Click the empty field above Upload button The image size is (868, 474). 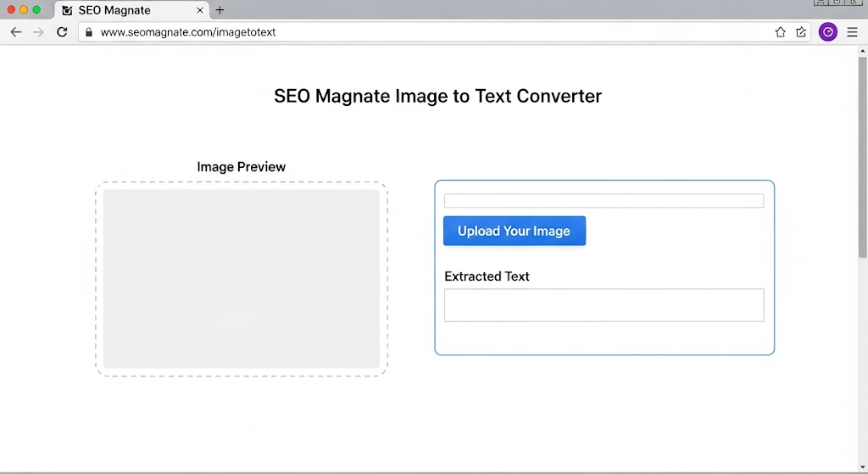pos(604,200)
